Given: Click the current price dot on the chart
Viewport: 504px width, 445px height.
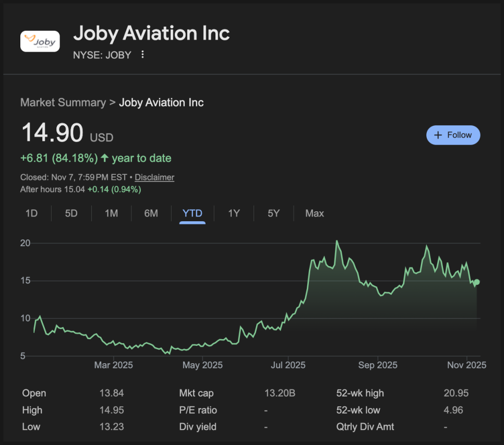Looking at the screenshot, I should (x=476, y=282).
